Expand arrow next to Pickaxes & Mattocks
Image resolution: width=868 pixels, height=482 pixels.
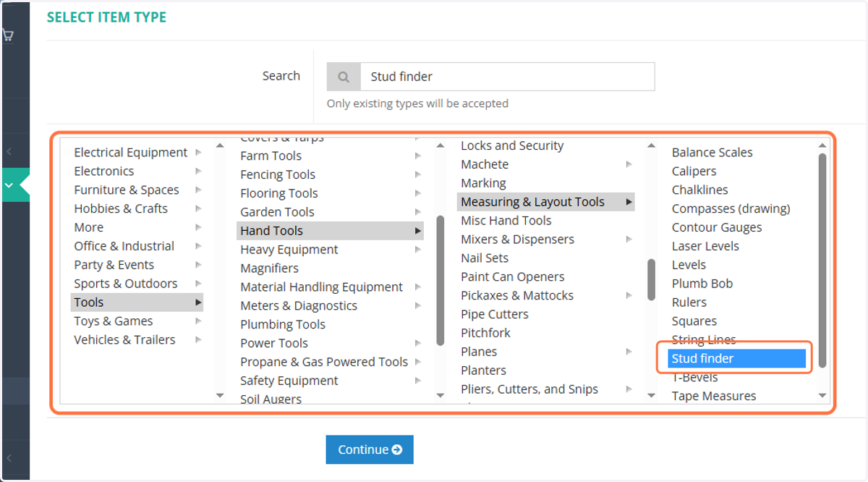point(629,296)
